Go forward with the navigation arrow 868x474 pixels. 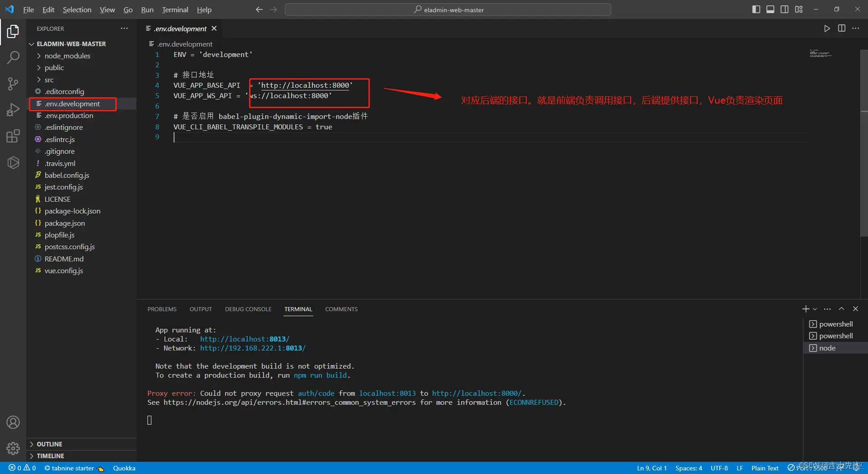point(274,9)
